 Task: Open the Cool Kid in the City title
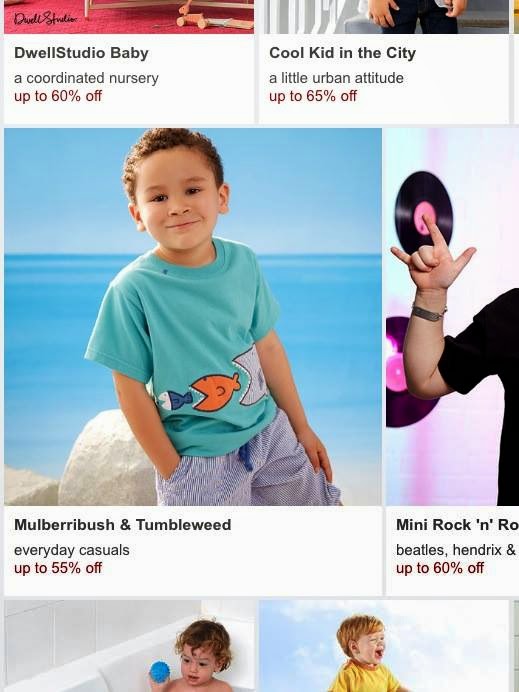[342, 53]
